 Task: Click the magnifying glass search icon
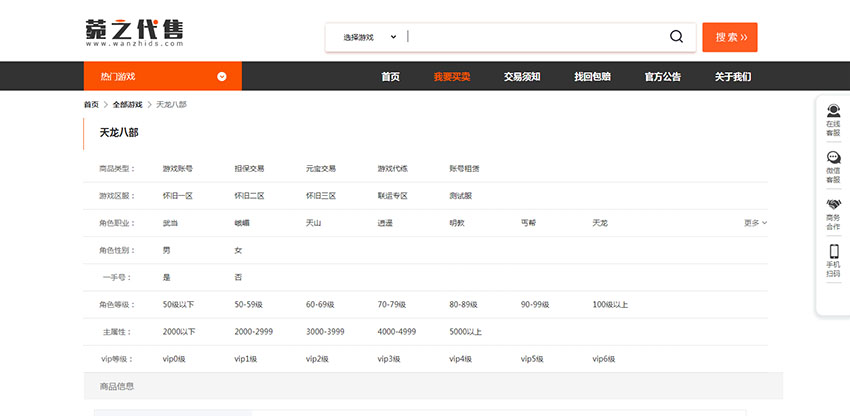tap(676, 37)
